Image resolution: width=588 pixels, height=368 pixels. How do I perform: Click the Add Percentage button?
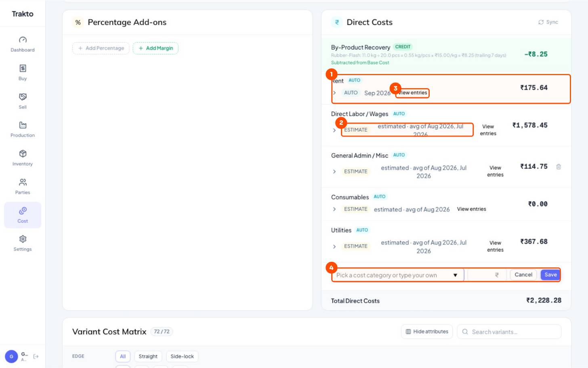point(101,48)
